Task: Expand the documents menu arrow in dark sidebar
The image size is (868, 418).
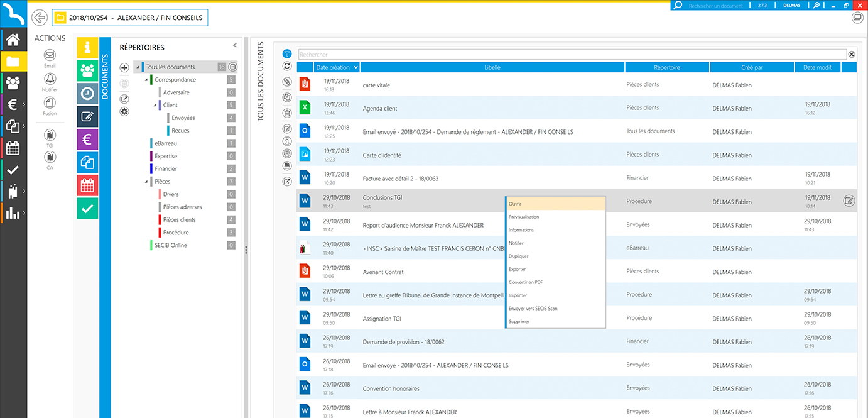Action: coord(23,126)
